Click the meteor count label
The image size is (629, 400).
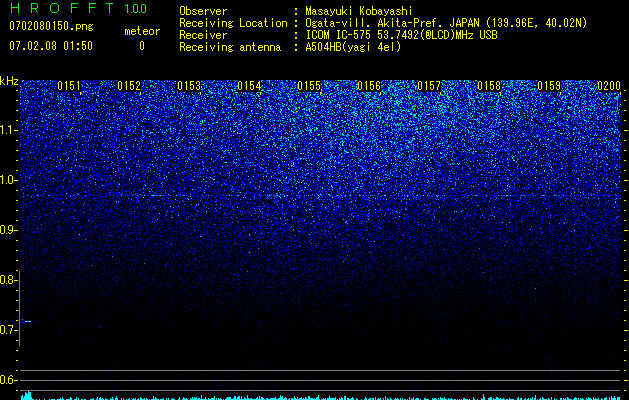tap(142, 31)
